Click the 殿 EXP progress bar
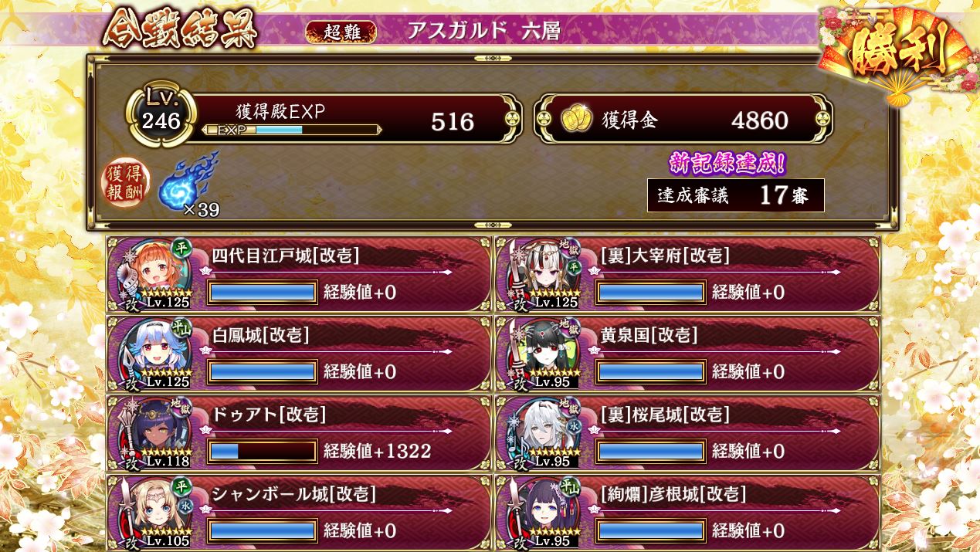The image size is (980, 552). tap(292, 130)
